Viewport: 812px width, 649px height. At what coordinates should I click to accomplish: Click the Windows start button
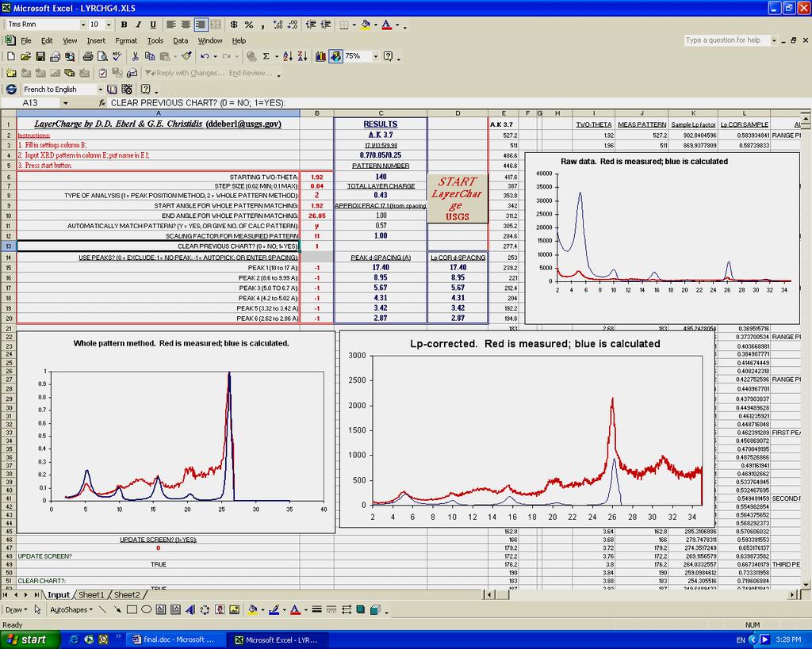[30, 639]
